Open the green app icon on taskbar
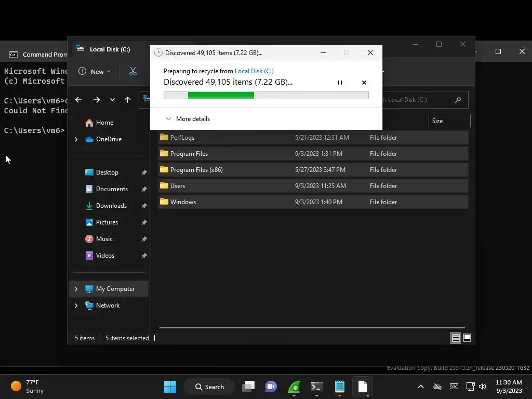 coord(294,387)
